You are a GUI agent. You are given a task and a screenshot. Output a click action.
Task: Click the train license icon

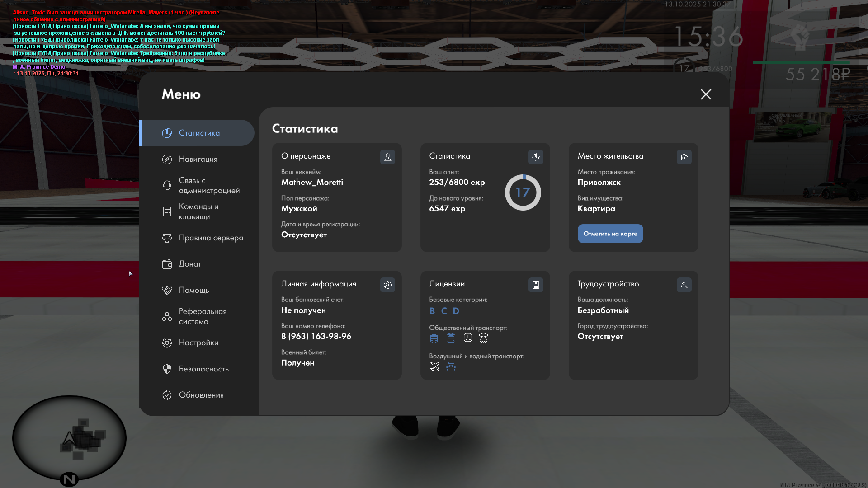click(467, 338)
